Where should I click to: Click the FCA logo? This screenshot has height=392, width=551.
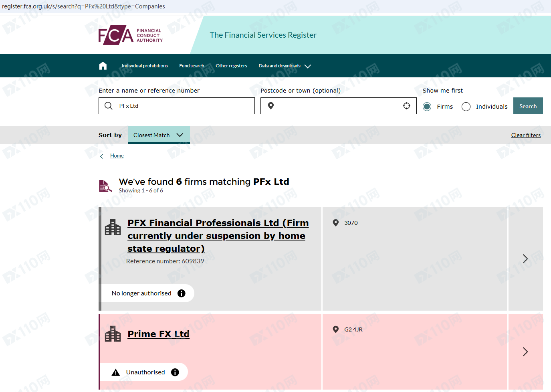pos(131,35)
